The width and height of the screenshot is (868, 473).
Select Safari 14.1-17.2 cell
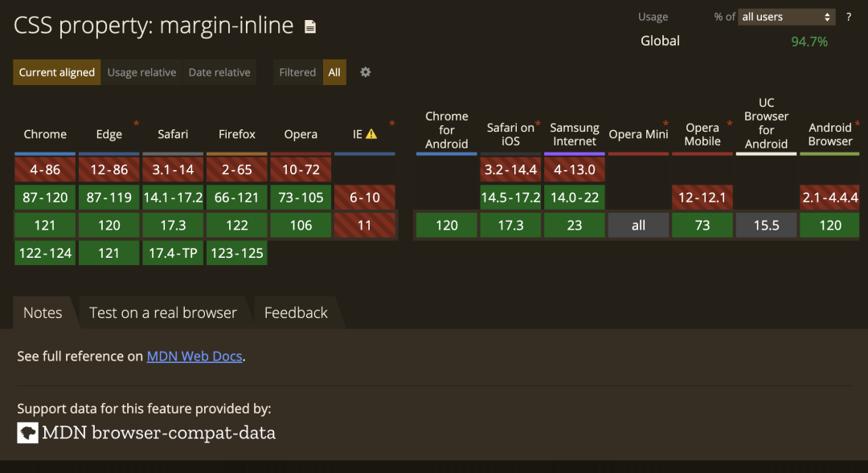(173, 198)
